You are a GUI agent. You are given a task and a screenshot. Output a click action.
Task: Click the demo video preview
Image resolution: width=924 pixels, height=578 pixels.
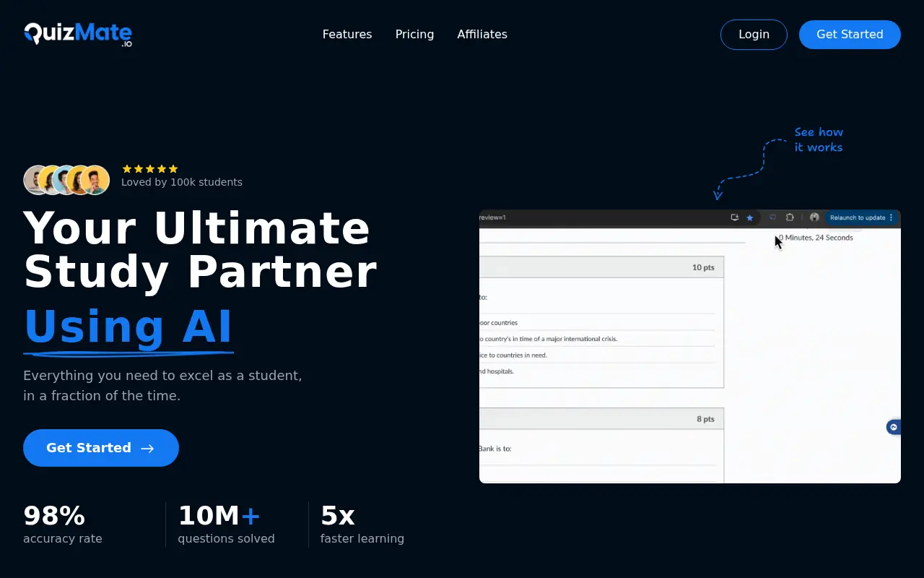[689, 354]
